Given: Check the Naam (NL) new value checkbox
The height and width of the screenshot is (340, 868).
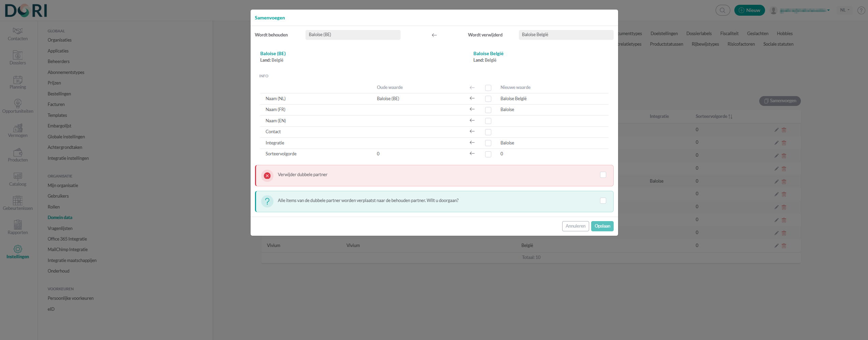Looking at the screenshot, I should pos(488,99).
